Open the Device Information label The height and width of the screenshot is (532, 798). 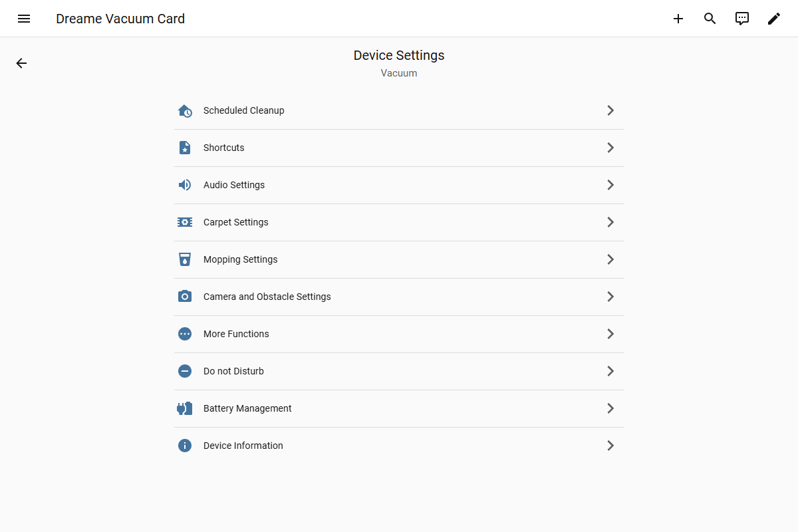(x=243, y=446)
